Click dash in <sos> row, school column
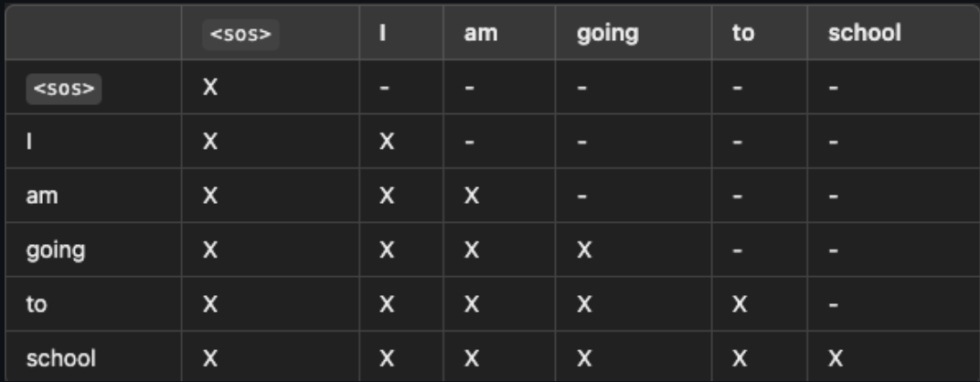Screen dimensions: 980x382 click(833, 89)
